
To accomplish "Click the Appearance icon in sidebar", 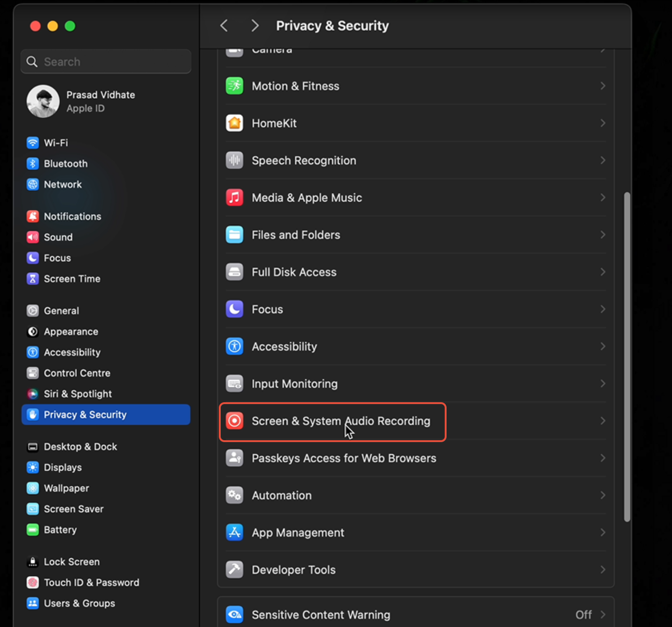I will tap(32, 332).
